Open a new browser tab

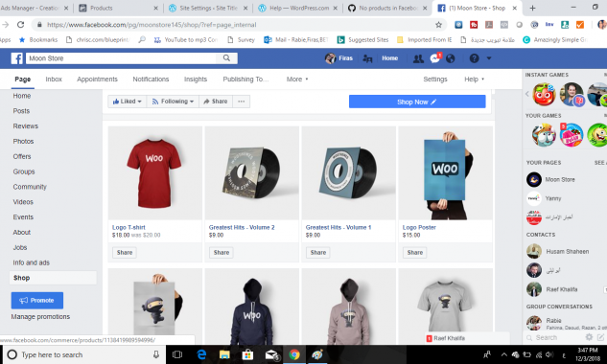(x=532, y=8)
